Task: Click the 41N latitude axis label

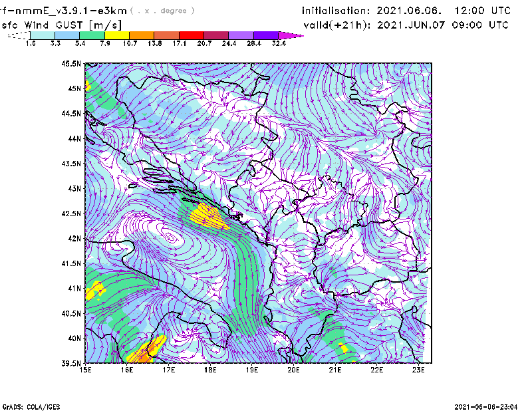Action: 74,289
